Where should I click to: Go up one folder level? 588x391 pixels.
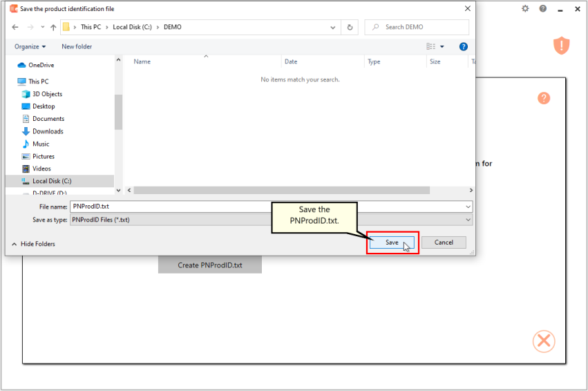point(53,27)
